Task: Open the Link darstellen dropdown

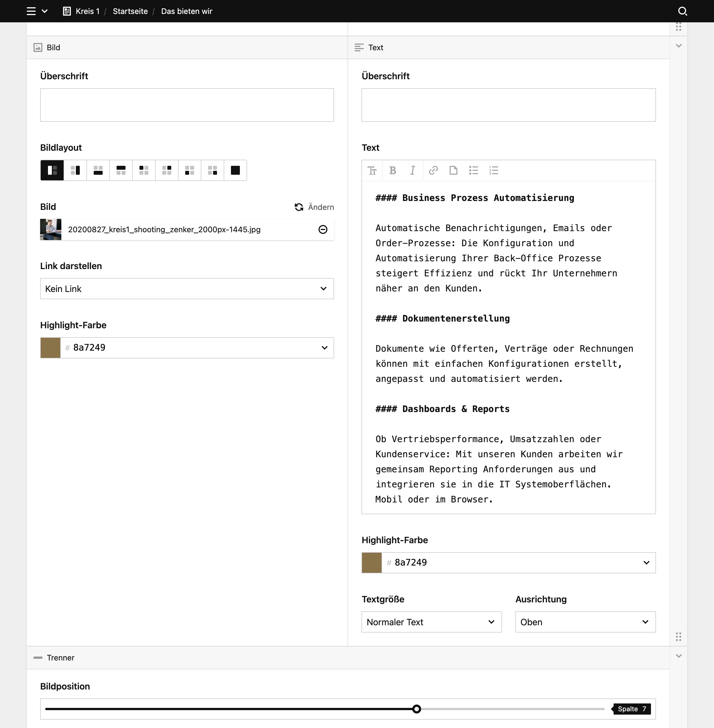Action: pyautogui.click(x=187, y=289)
